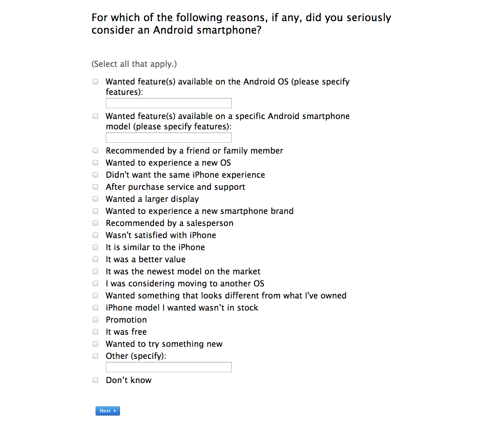504x421 pixels.
Task: Select 'iPhone model I wanted wasn't in stock'
Action: pos(95,308)
